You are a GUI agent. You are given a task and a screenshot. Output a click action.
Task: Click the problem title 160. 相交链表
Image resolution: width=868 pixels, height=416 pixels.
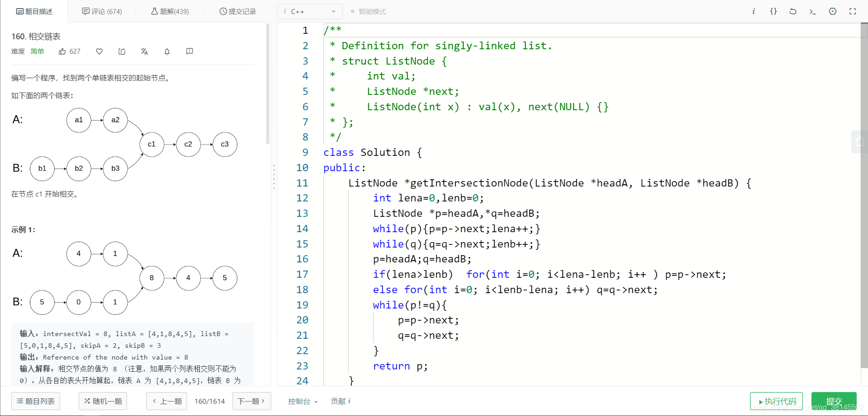(x=36, y=37)
